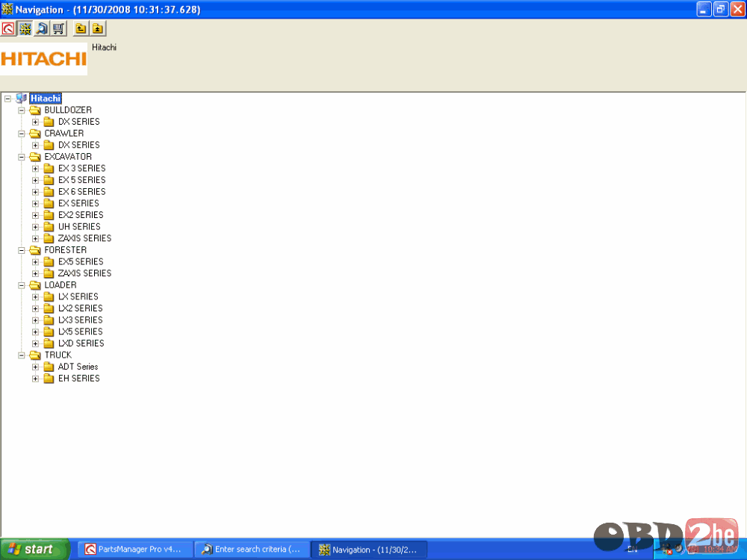
Task: Select the Hitachi root tree item
Action: [x=46, y=99]
